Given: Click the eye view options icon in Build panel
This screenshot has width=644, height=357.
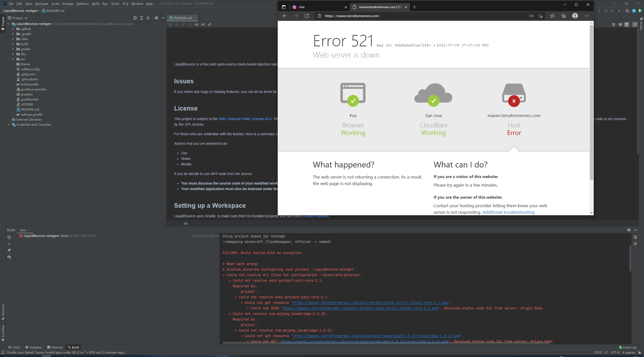Looking at the screenshot, I should pos(9,257).
